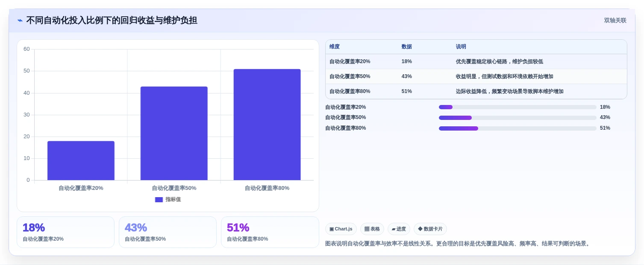Click the title 不同自动化投入比例下的回归收益与维护负担
Screen dimensions: 644x265
click(112, 20)
